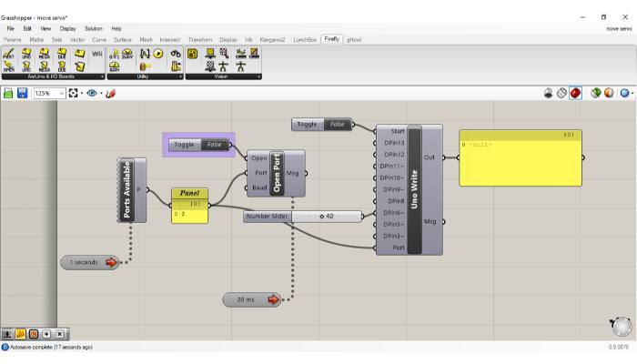The image size is (637, 364).
Task: Open the arrow beside the zoom extents icon
Action: coord(82,94)
